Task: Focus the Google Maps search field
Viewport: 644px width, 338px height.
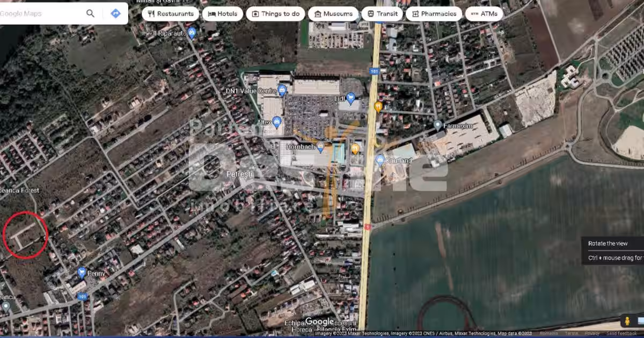Action: pyautogui.click(x=40, y=13)
